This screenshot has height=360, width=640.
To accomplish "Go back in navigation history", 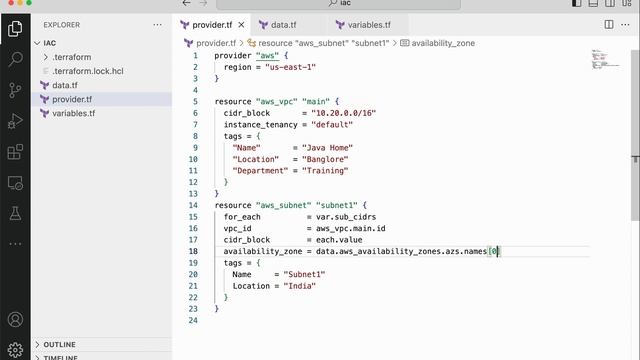I will (x=187, y=3).
